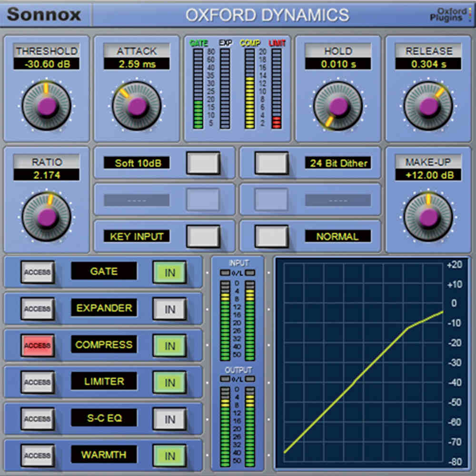Click the Make-Up gain knob

(427, 217)
